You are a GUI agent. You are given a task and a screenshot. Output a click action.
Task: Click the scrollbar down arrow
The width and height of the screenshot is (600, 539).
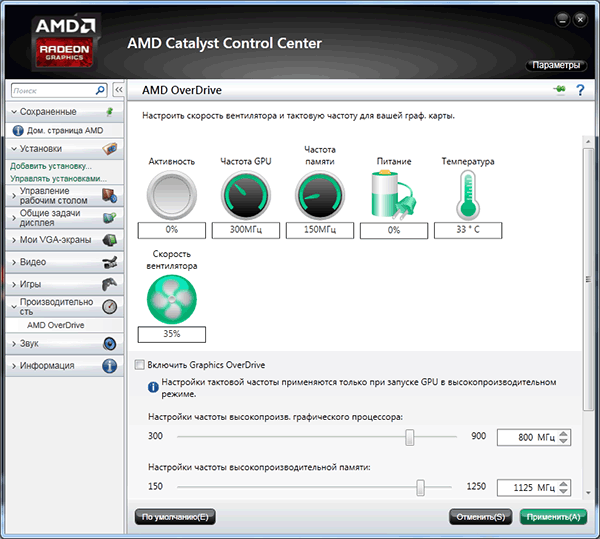click(x=588, y=493)
